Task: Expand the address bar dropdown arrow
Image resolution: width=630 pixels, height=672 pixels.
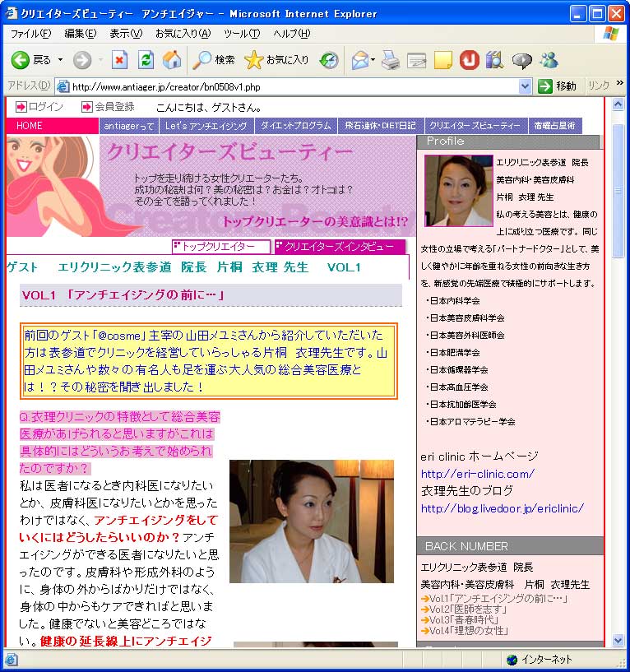Action: point(525,86)
